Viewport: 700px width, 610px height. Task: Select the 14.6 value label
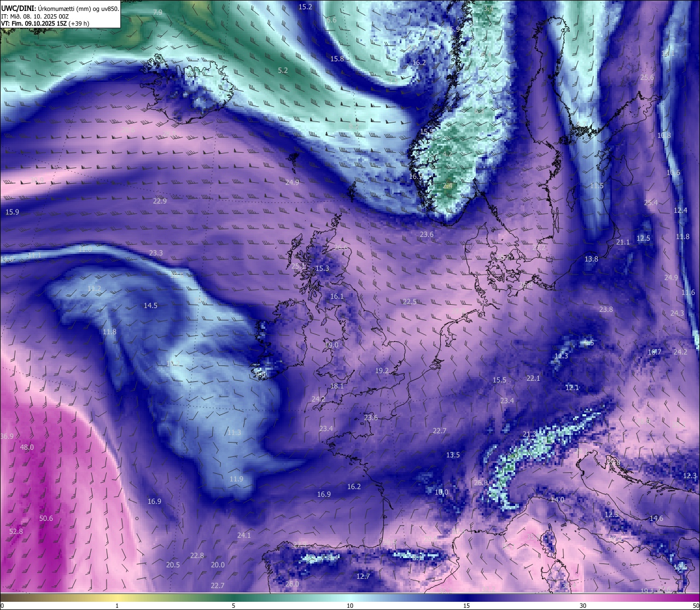656,518
